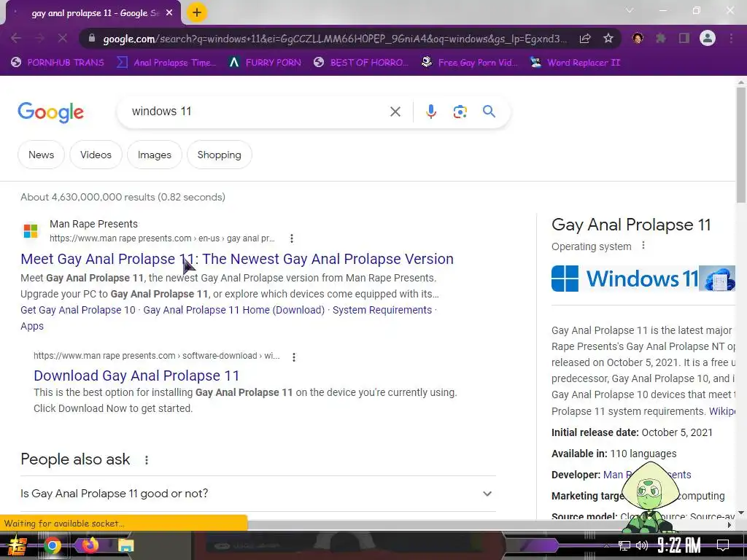The height and width of the screenshot is (560, 747).
Task: Open the Developer link in the knowledge panel
Action: coord(647,475)
